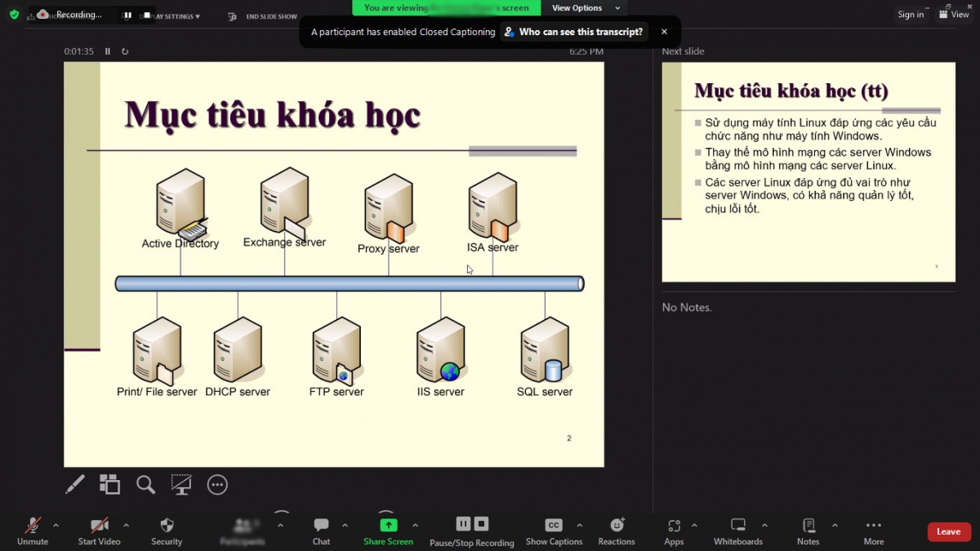980x551 pixels.
Task: Open the see all slides grid
Action: tap(109, 484)
